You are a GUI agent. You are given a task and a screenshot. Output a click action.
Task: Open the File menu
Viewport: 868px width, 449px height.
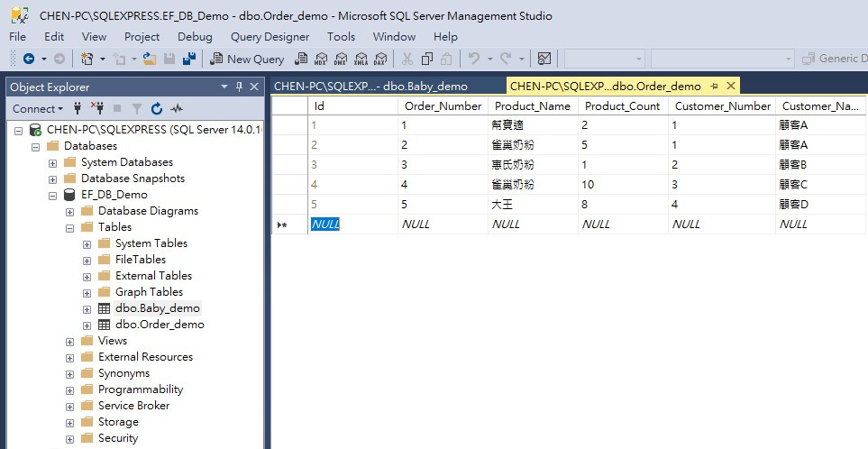coord(17,37)
